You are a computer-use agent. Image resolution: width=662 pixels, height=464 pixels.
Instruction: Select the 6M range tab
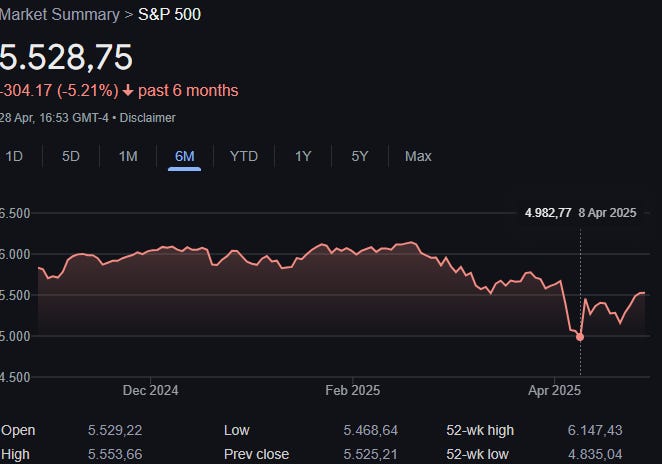[x=184, y=156]
